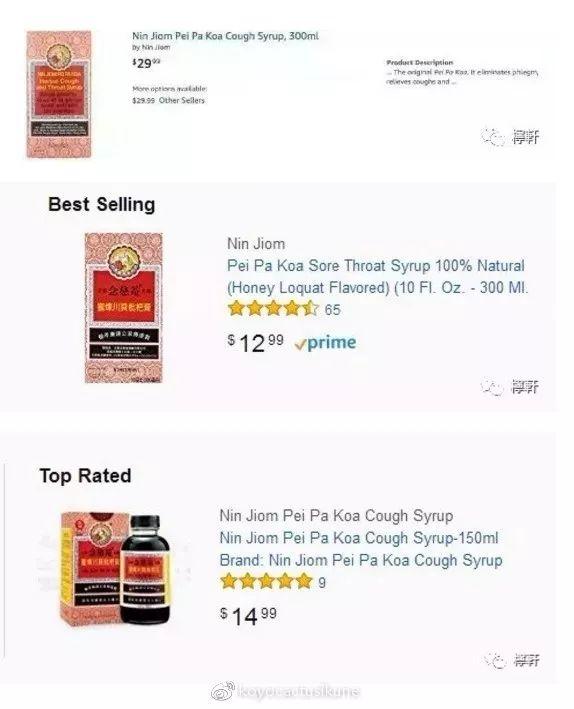The image size is (574, 709).
Task: Click the Weibo logo icon at the bottom
Action: click(x=223, y=691)
